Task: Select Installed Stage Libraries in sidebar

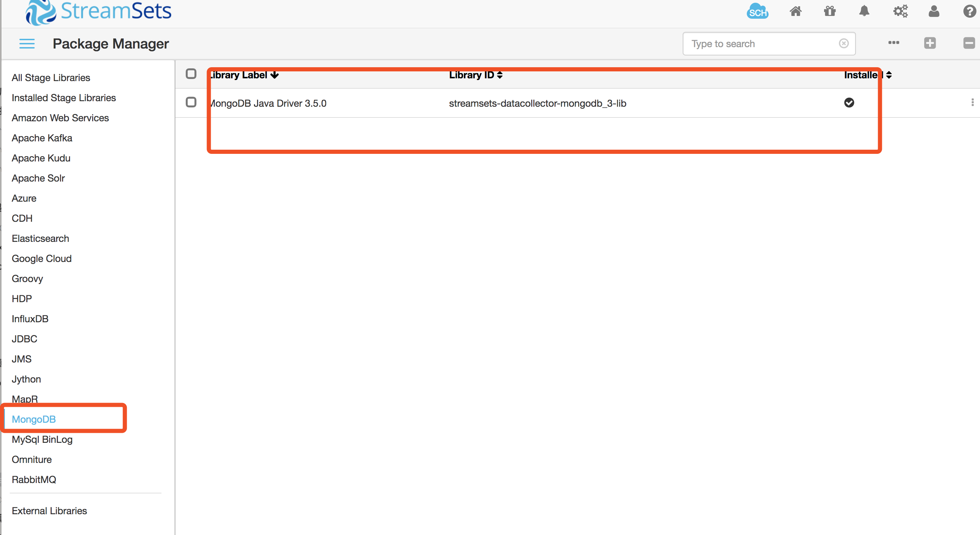Action: tap(64, 98)
